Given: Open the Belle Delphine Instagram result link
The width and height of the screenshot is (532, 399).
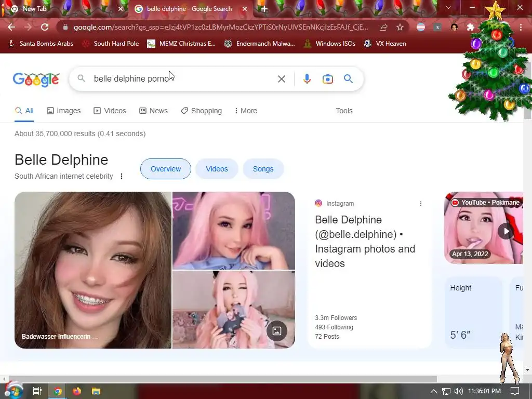Looking at the screenshot, I should pyautogui.click(x=365, y=242).
